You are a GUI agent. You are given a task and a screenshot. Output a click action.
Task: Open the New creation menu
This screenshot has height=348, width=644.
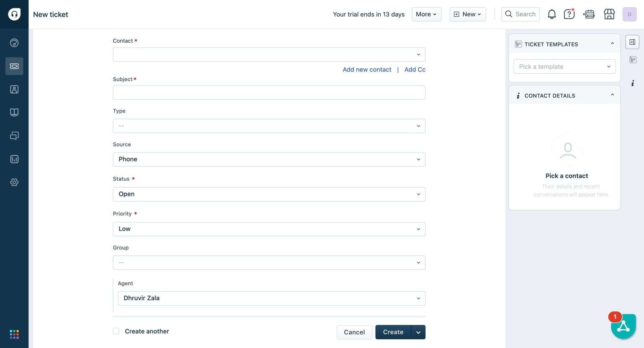click(x=467, y=14)
